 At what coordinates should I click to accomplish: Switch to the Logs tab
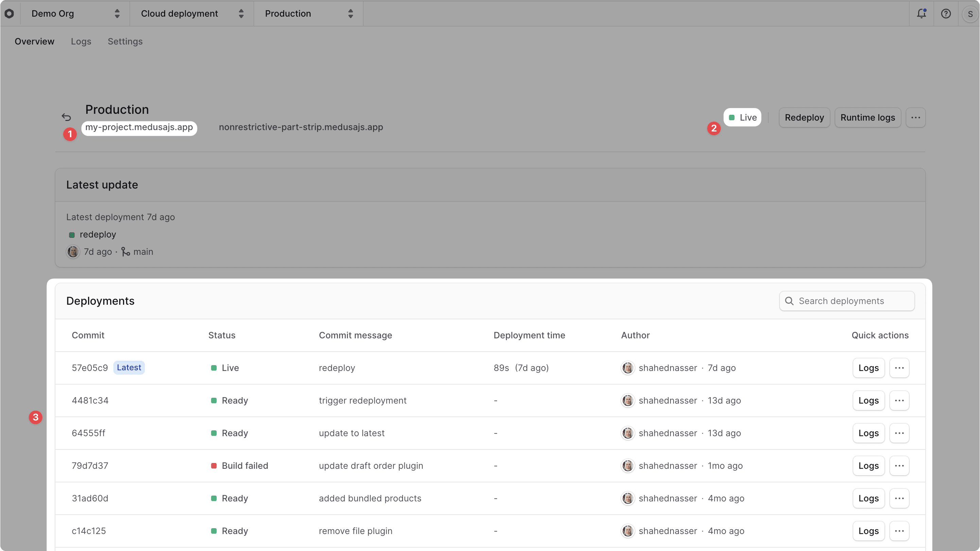coord(81,41)
